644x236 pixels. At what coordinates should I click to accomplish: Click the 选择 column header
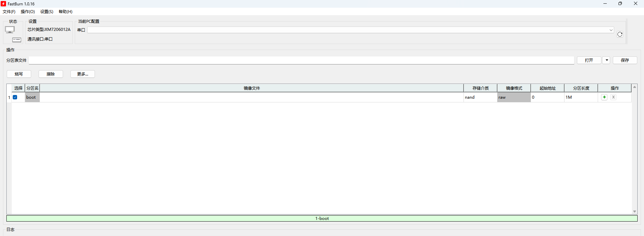(18, 88)
